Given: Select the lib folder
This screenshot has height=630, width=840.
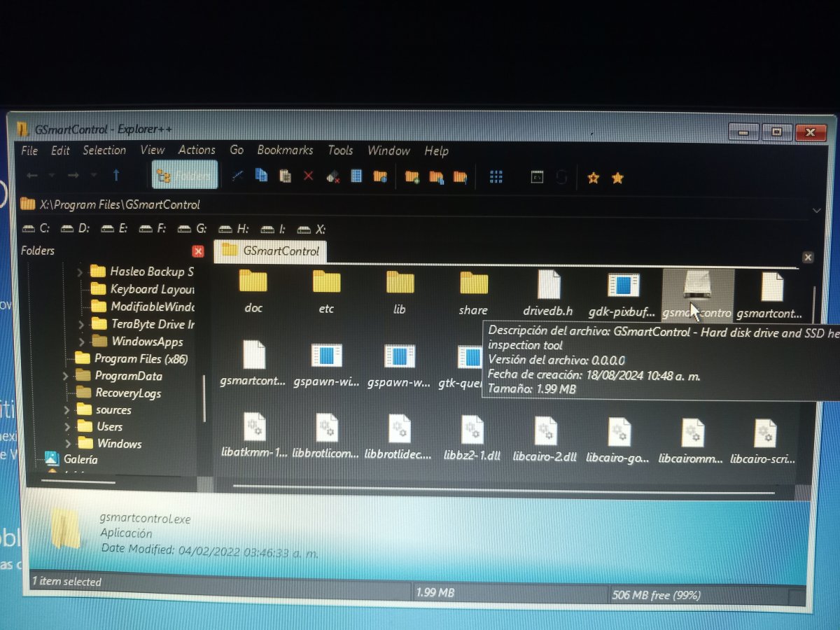Looking at the screenshot, I should (x=400, y=292).
